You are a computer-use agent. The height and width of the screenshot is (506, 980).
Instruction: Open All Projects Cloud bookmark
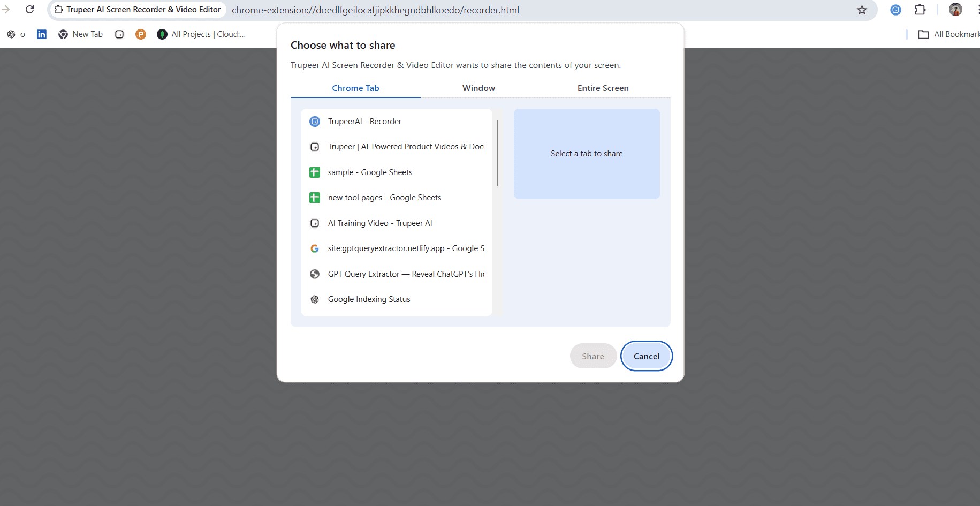pyautogui.click(x=201, y=34)
